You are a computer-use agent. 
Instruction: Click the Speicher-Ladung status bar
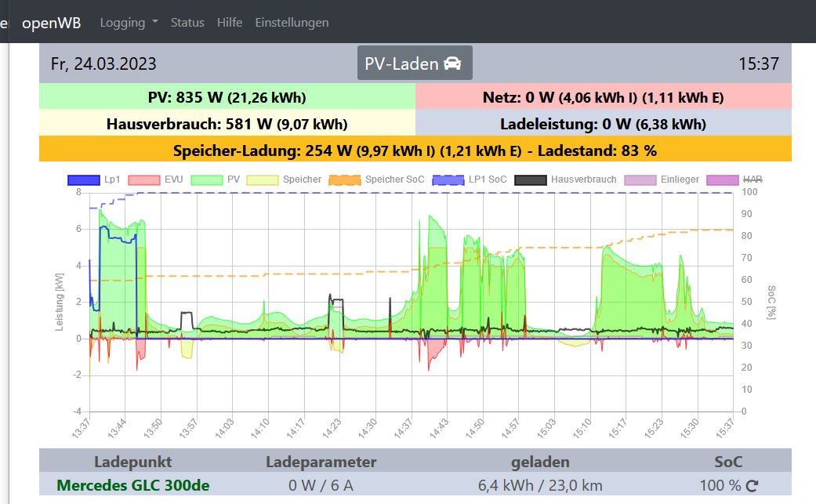click(415, 150)
